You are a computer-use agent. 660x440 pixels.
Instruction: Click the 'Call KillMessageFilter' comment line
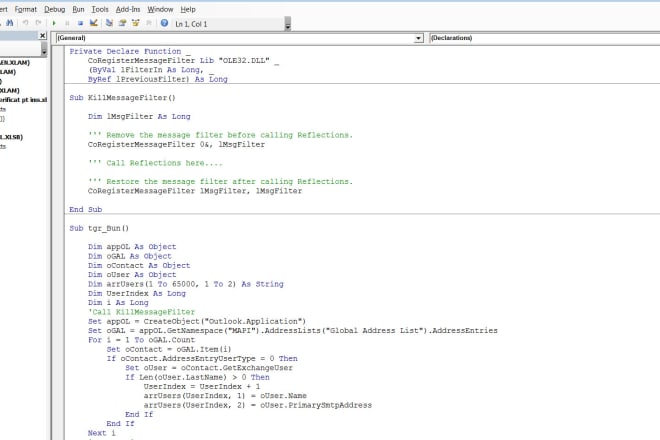(141, 312)
